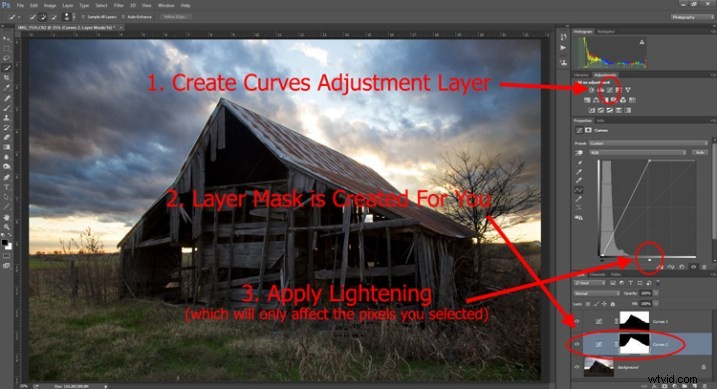The width and height of the screenshot is (717, 389).
Task: Add a Vibrance adjustment
Action: (628, 90)
